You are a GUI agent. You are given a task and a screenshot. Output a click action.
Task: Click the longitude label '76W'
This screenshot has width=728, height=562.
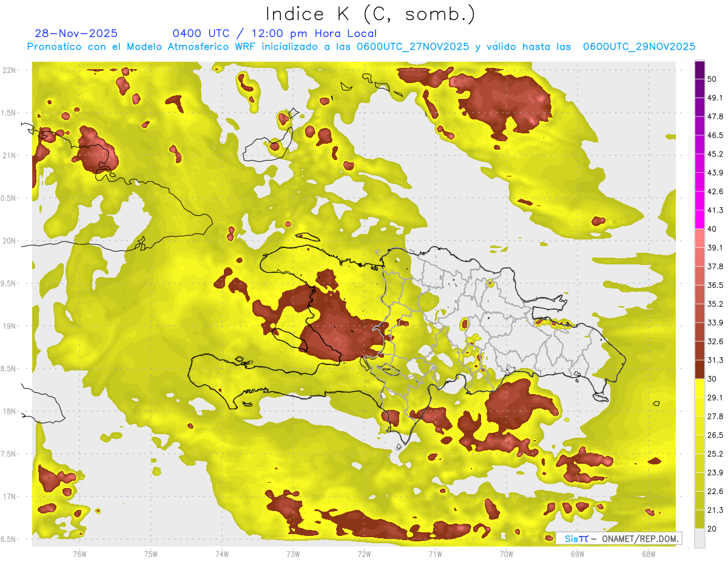[79, 554]
